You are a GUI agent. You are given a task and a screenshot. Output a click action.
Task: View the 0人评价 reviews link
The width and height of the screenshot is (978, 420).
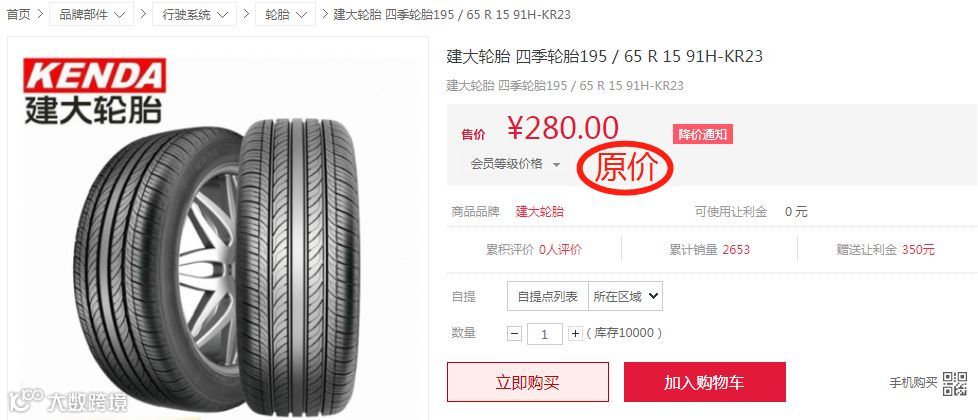click(x=560, y=250)
